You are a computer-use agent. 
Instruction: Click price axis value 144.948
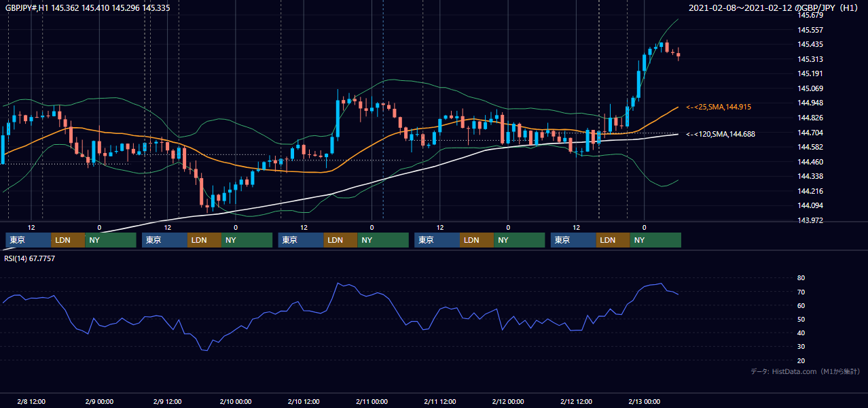point(810,103)
